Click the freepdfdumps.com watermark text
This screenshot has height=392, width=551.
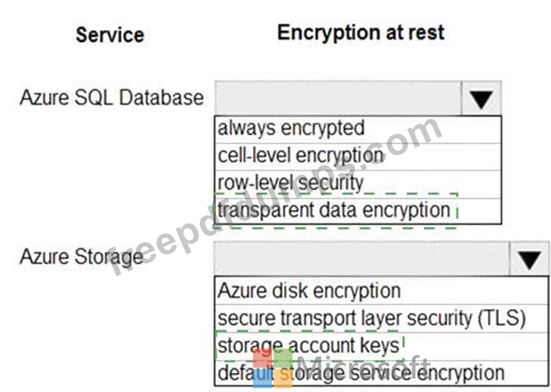click(x=276, y=197)
